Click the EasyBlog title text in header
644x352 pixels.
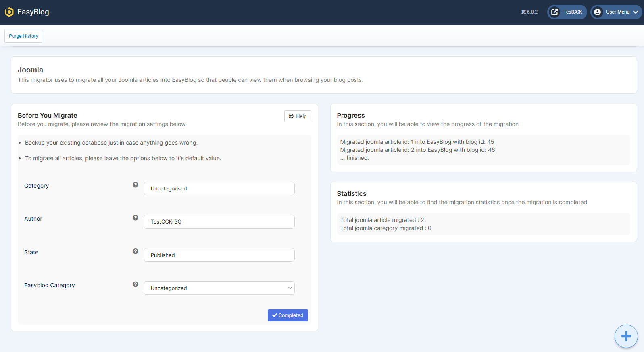[x=33, y=12]
